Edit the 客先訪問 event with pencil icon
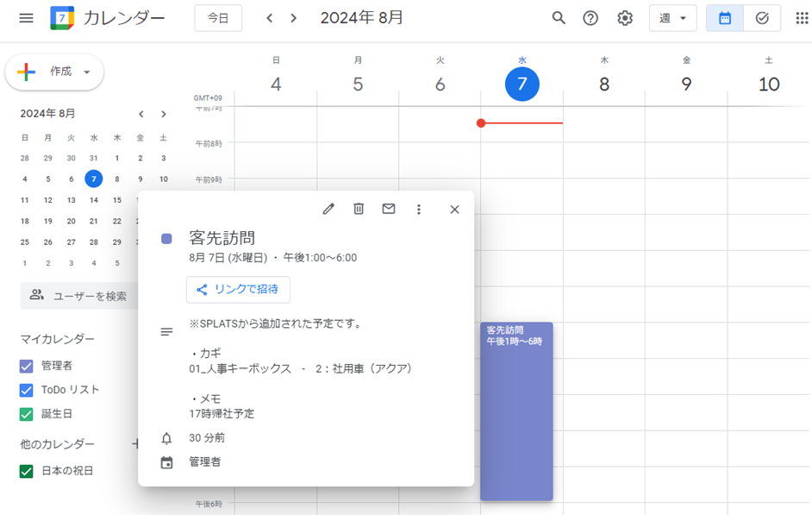 (x=328, y=209)
